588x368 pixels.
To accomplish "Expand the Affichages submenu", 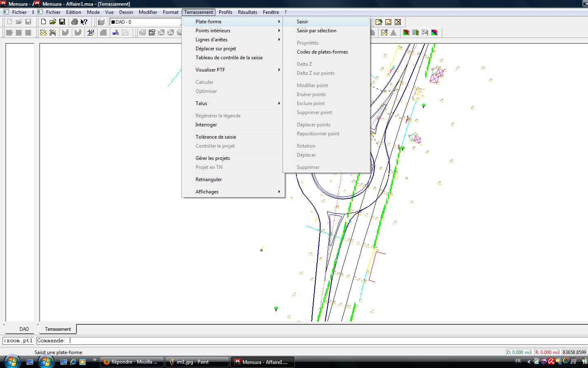I will pyautogui.click(x=234, y=192).
